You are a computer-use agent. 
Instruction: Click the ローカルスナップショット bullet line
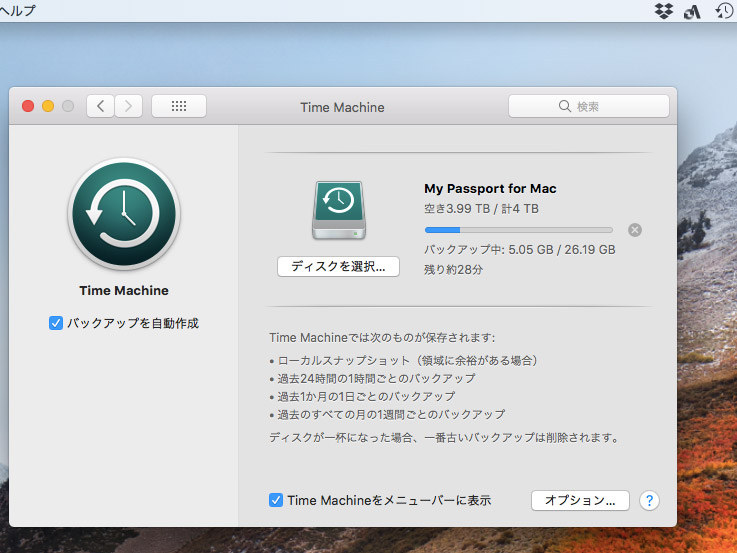(403, 360)
